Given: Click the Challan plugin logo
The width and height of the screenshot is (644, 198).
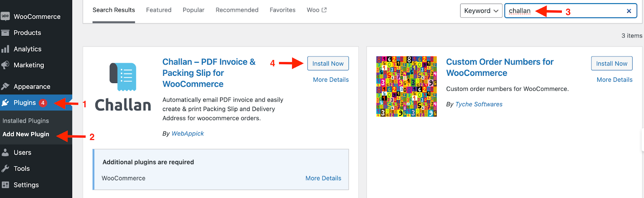Looking at the screenshot, I should point(123,87).
